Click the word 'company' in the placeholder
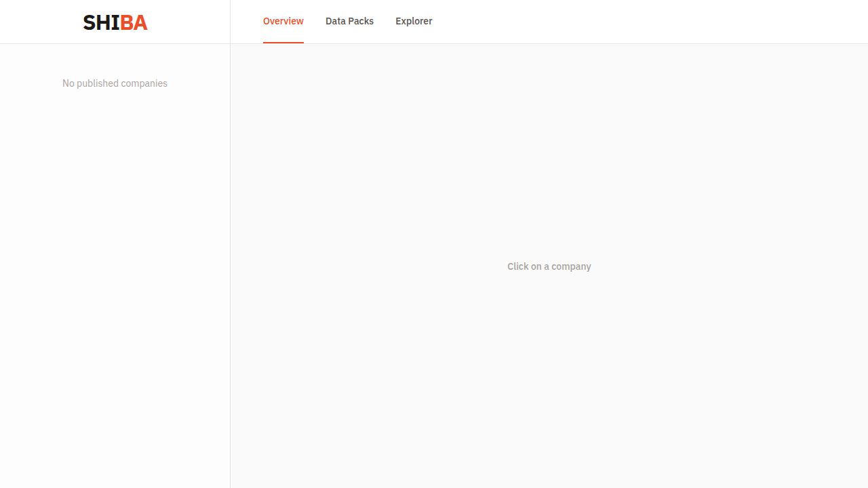 pyautogui.click(x=571, y=266)
